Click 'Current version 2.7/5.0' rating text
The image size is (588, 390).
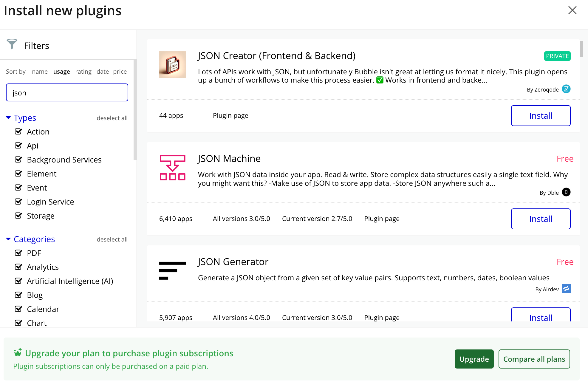click(317, 219)
